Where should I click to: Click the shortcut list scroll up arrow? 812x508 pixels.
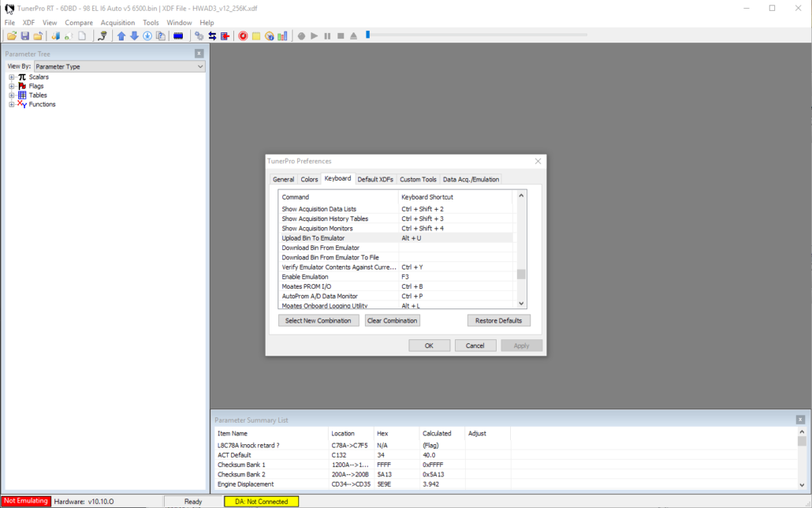click(521, 196)
